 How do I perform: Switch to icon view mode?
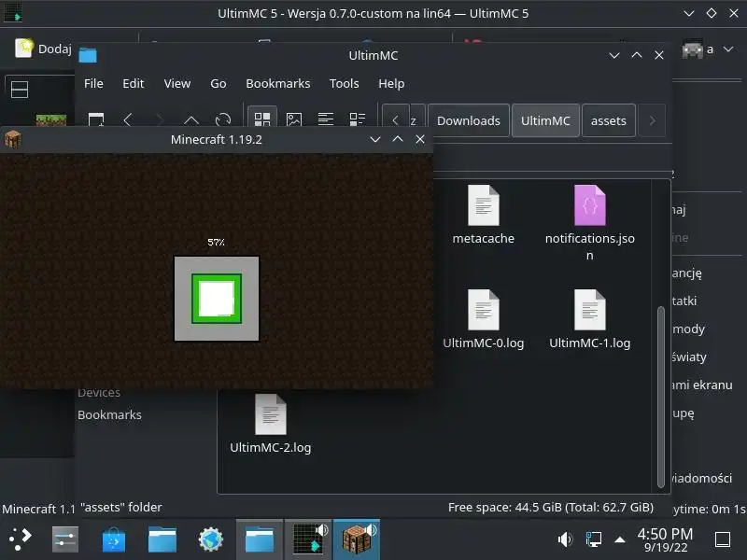[x=262, y=118]
